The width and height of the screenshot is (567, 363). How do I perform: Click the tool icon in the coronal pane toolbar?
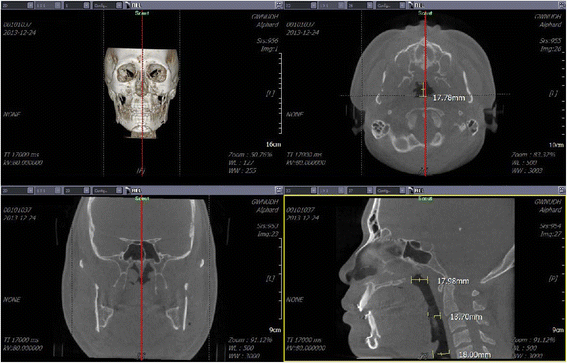[128, 190]
